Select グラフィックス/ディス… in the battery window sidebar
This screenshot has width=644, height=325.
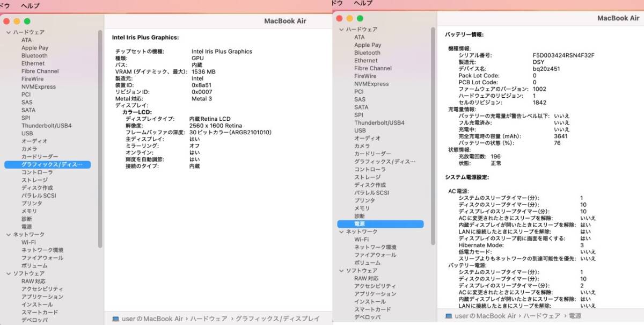(384, 162)
